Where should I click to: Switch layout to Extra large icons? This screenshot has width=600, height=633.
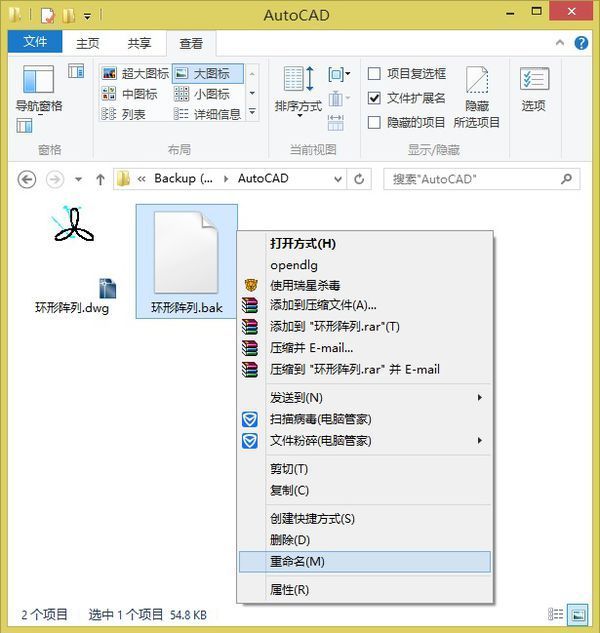136,73
